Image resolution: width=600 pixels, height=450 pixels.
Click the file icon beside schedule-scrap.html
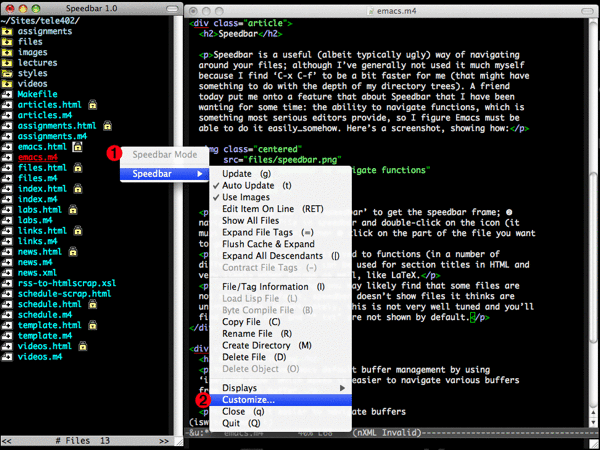click(x=7, y=294)
